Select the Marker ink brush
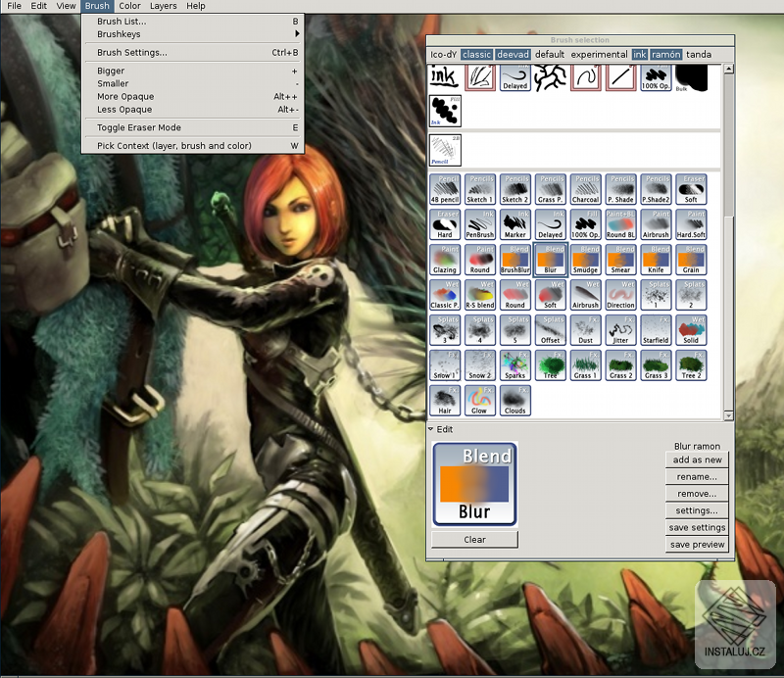The height and width of the screenshot is (678, 784). [x=515, y=224]
